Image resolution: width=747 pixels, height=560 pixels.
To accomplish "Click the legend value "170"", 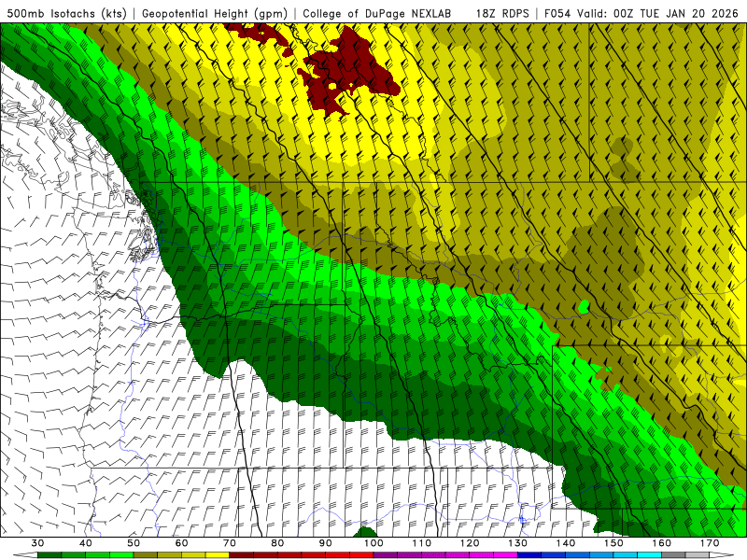I will point(710,543).
